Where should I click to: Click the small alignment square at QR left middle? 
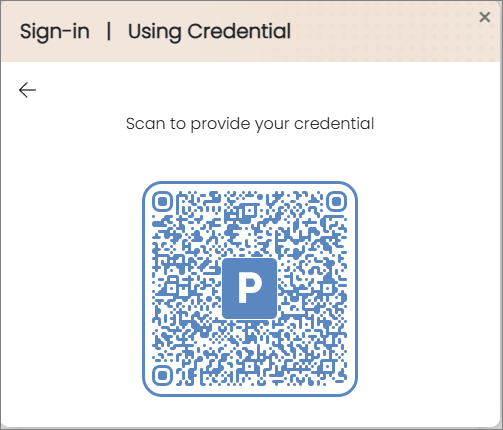(172, 288)
